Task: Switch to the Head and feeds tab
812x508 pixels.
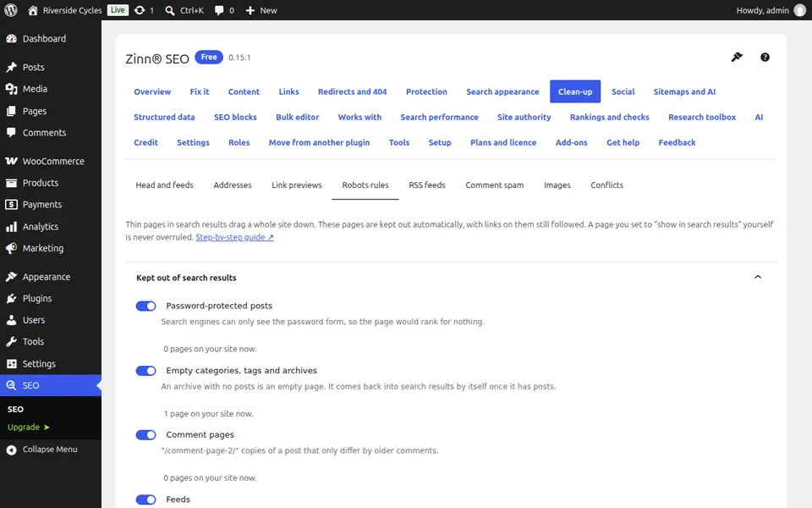Action: (164, 185)
